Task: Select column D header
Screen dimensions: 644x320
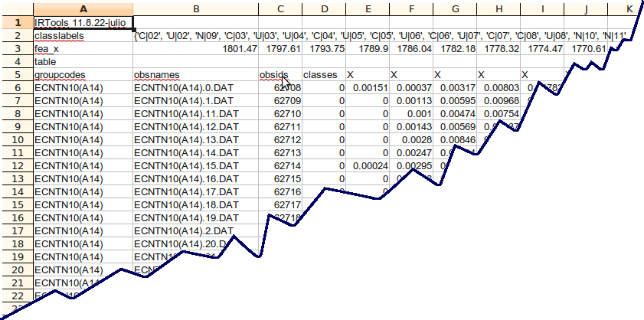Action: 324,9
